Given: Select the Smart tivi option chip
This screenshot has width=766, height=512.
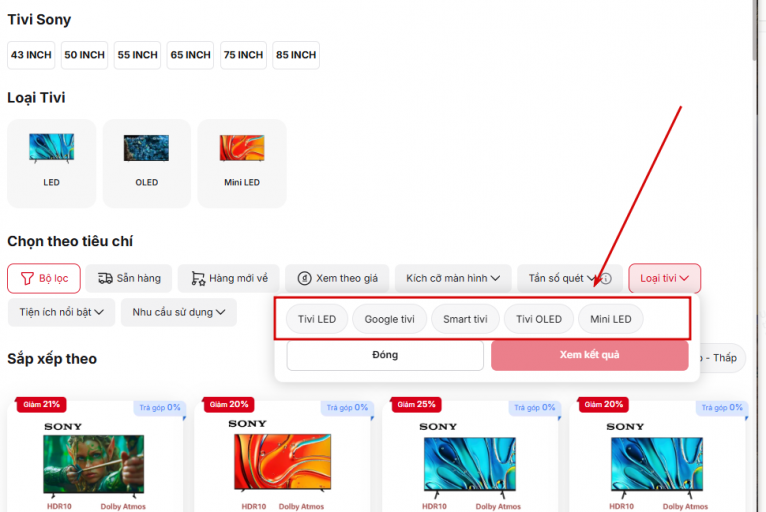Looking at the screenshot, I should pyautogui.click(x=465, y=319).
